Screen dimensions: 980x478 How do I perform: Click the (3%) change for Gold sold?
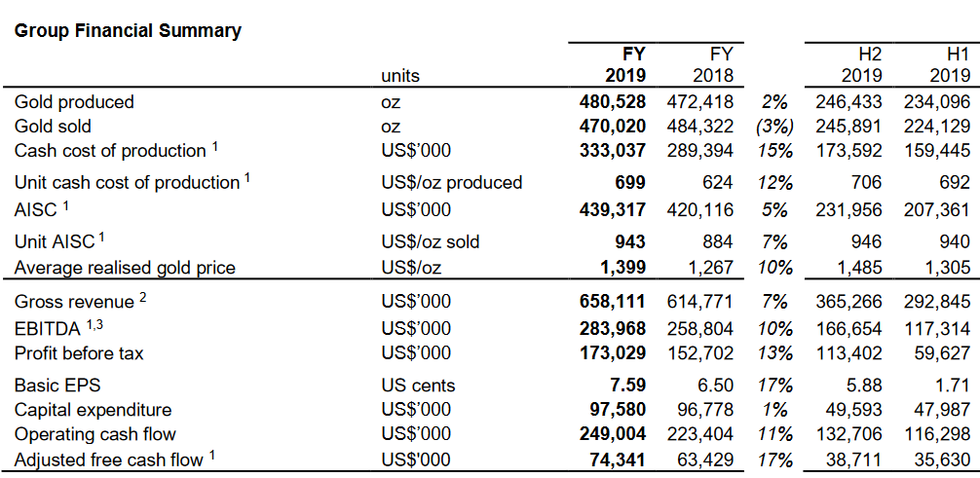coord(773,126)
